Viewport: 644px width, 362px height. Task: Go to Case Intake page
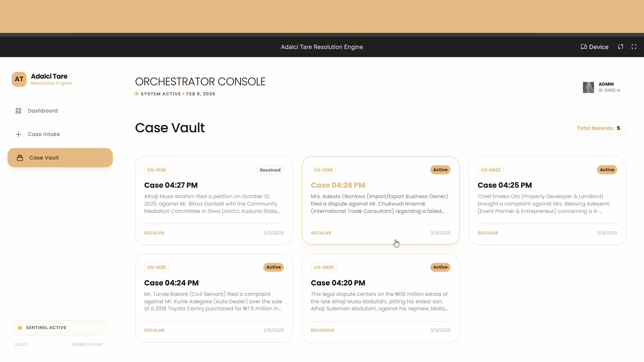(x=44, y=134)
